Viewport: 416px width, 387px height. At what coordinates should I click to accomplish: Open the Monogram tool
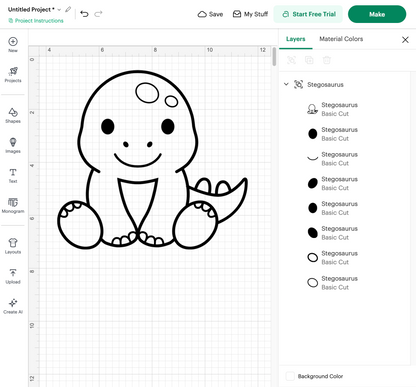(13, 205)
